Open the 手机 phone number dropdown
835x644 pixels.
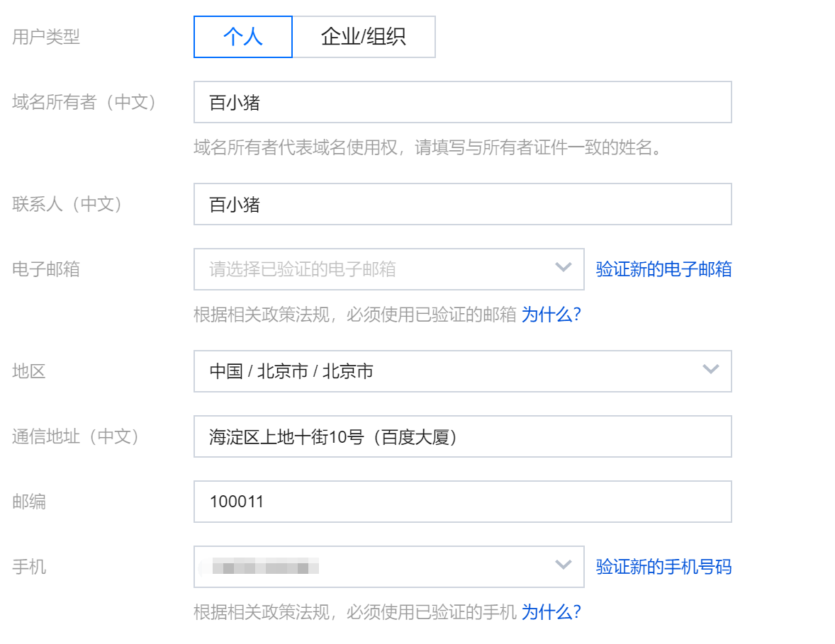coord(388,567)
